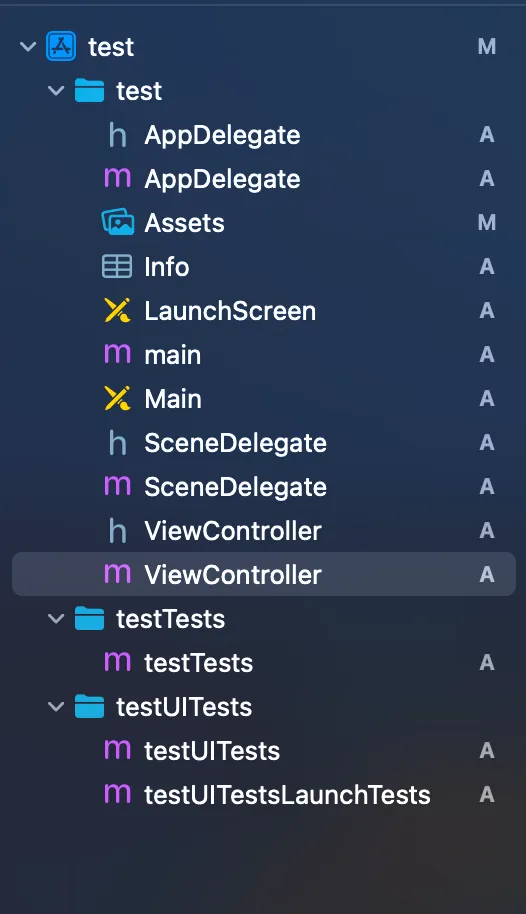Click the m icon next to main
This screenshot has width=526, height=914.
pyautogui.click(x=117, y=354)
